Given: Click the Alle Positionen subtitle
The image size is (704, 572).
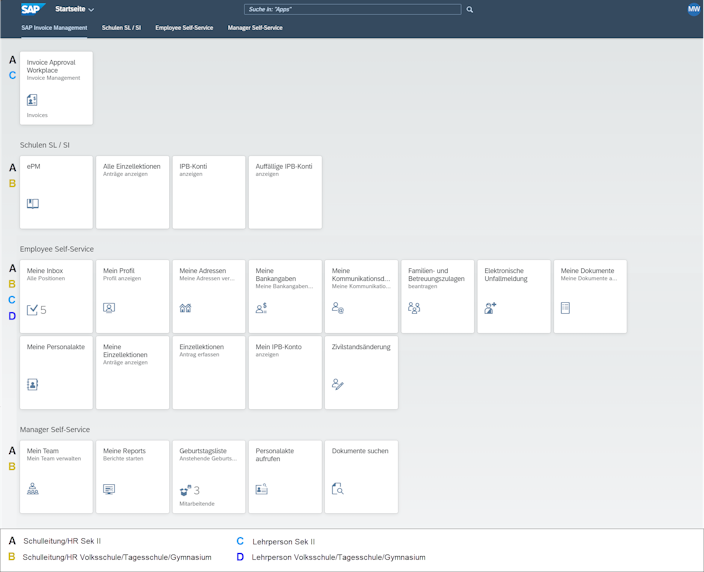Looking at the screenshot, I should (x=46, y=278).
